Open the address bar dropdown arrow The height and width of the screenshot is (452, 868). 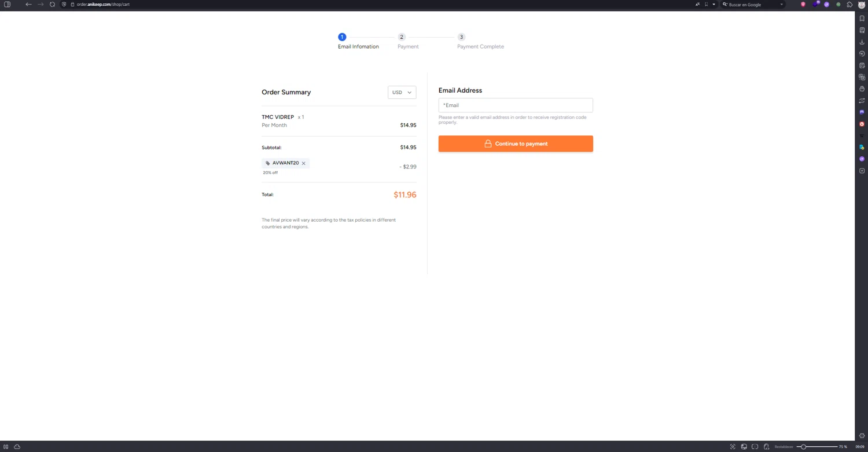pyautogui.click(x=713, y=4)
